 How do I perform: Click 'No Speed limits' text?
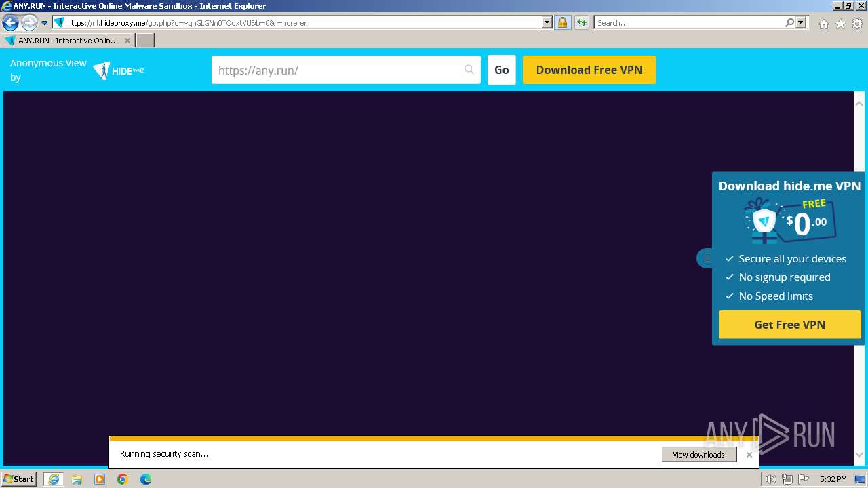[776, 296]
